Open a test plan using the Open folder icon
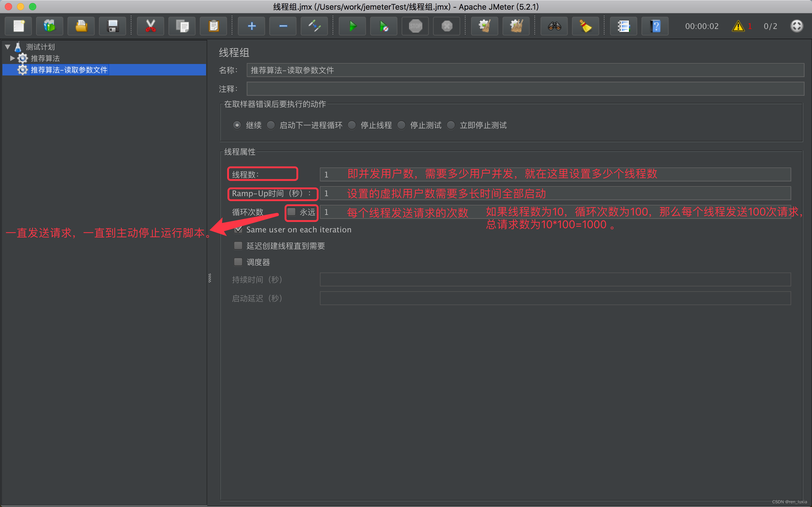Image resolution: width=812 pixels, height=507 pixels. 81,26
